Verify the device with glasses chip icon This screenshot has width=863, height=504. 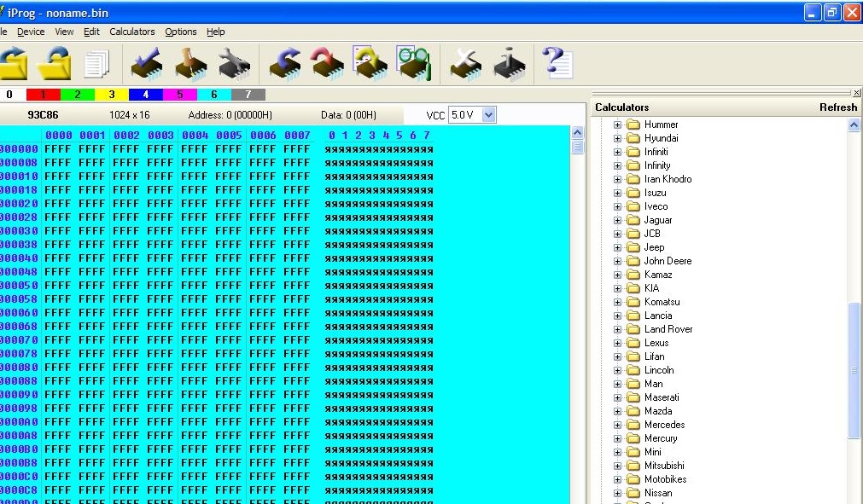tap(413, 63)
